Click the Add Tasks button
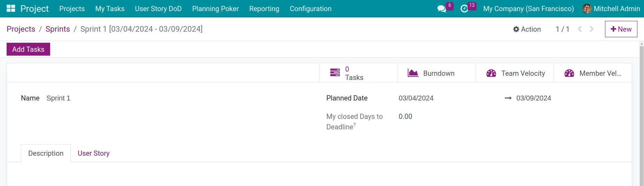Image resolution: width=644 pixels, height=186 pixels. (28, 49)
